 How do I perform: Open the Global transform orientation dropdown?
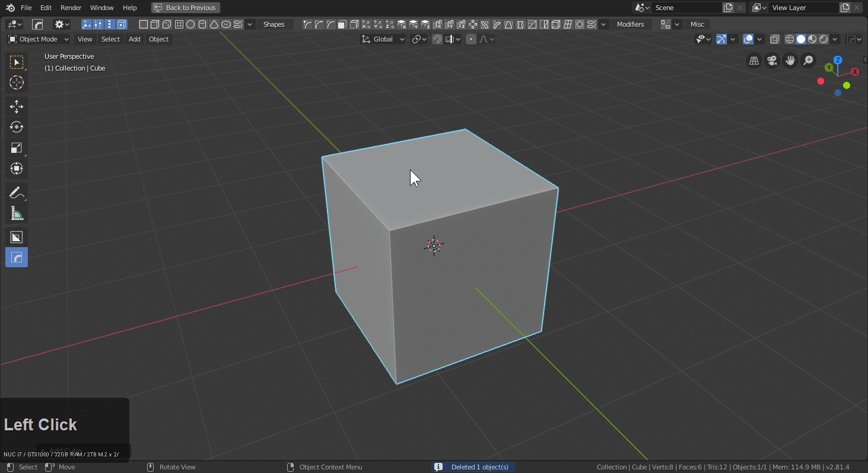[382, 39]
